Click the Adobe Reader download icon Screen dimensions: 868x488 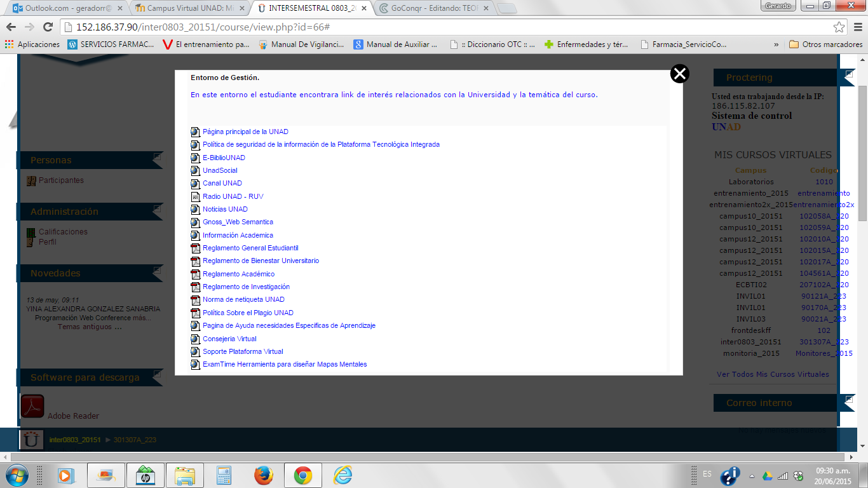coord(32,406)
